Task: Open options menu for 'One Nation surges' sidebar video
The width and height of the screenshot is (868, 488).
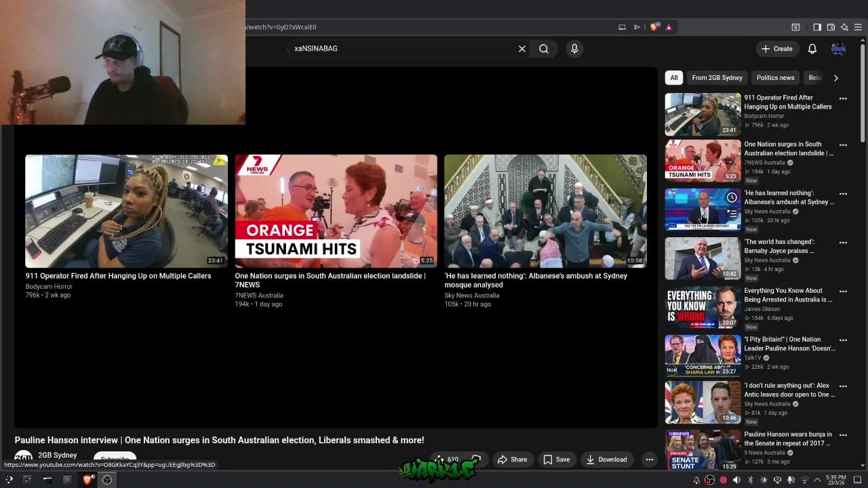Action: click(843, 144)
